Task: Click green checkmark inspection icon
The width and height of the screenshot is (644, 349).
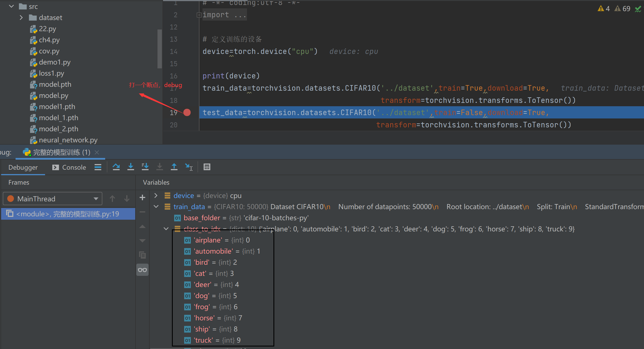Action: coord(638,9)
